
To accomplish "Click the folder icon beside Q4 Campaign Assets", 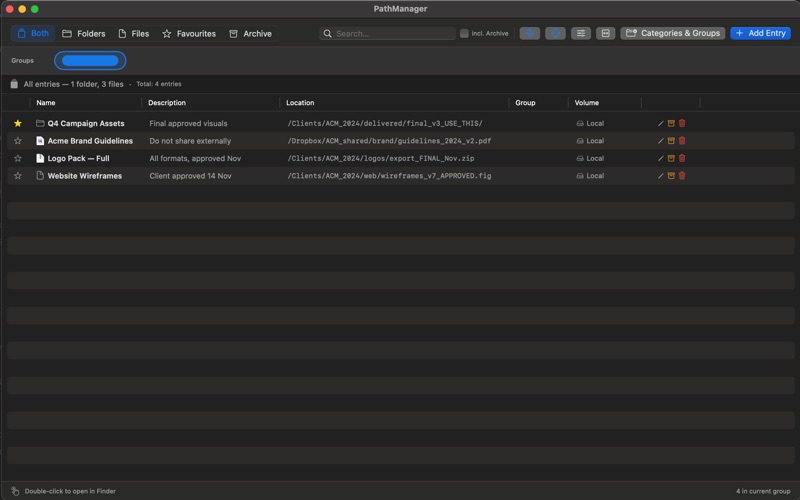I will 40,123.
